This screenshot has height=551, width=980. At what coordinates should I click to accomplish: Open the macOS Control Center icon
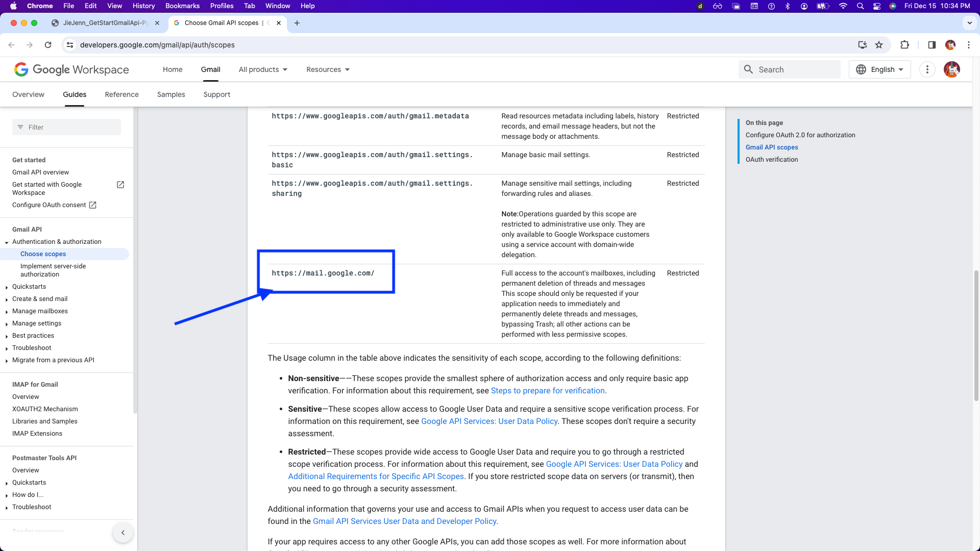(x=877, y=6)
